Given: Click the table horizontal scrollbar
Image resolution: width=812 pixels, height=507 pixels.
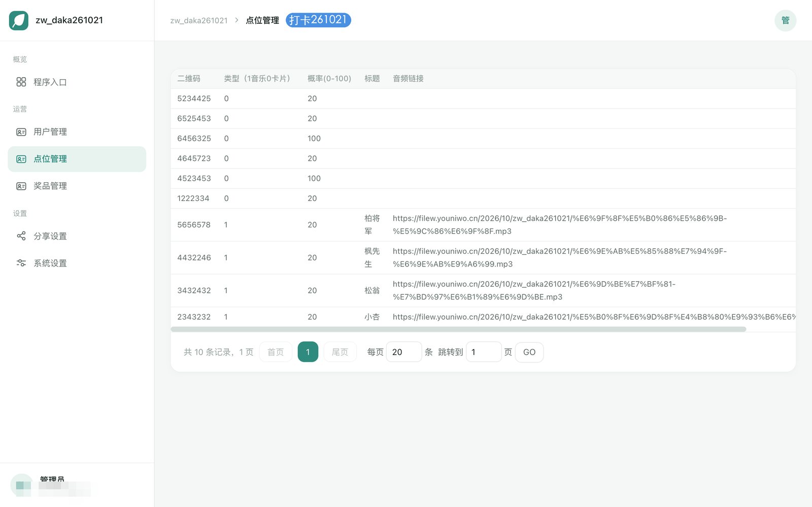Looking at the screenshot, I should pos(458,329).
